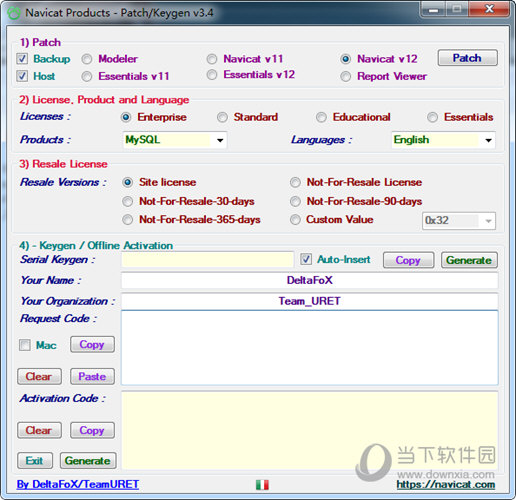This screenshot has width=516, height=500.
Task: Select the Navicat v11 radio button
Action: pyautogui.click(x=212, y=59)
